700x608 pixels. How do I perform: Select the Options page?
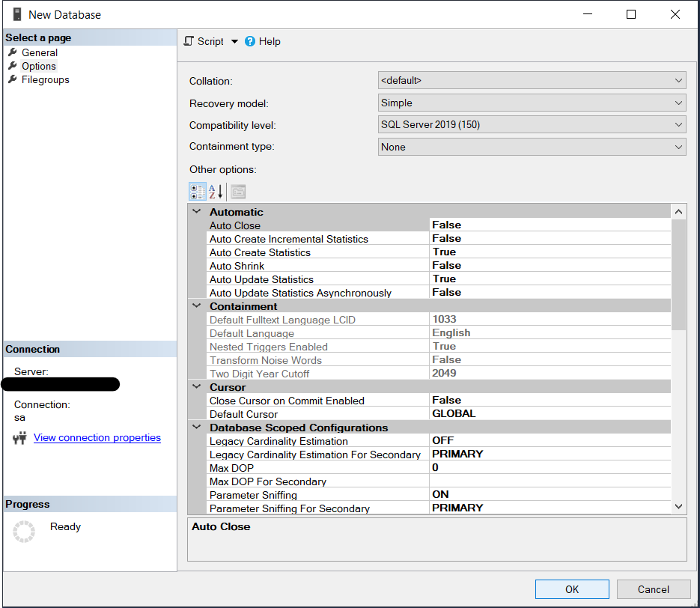(38, 66)
